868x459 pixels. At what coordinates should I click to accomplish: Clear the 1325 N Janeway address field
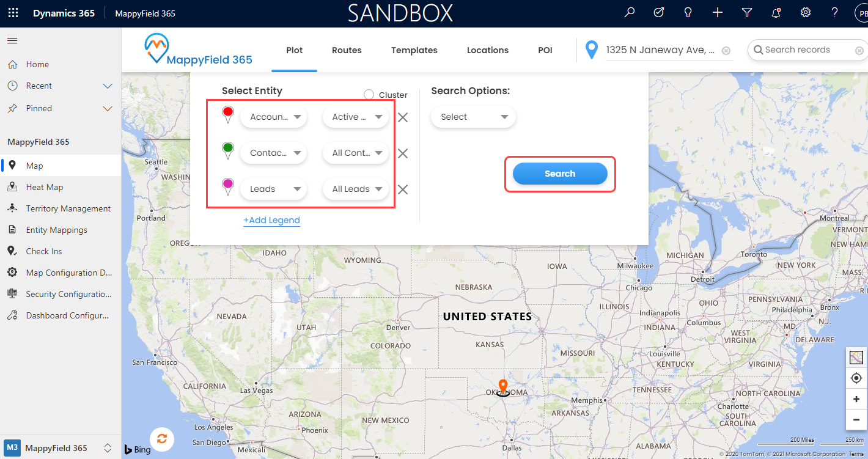(x=726, y=51)
